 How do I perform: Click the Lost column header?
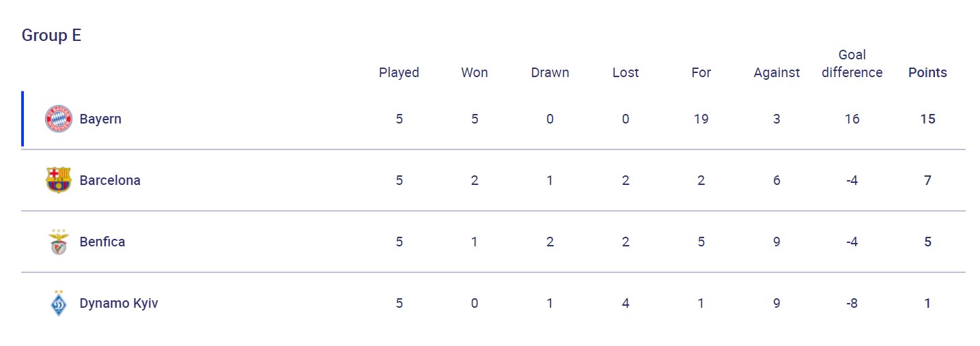click(626, 72)
